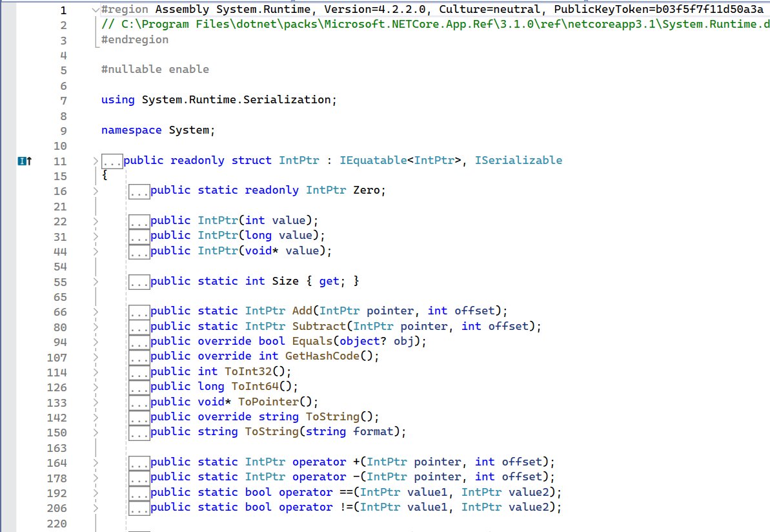This screenshot has width=770, height=532.
Task: Click the ellipsis box before ToString(string format)
Action: [139, 433]
